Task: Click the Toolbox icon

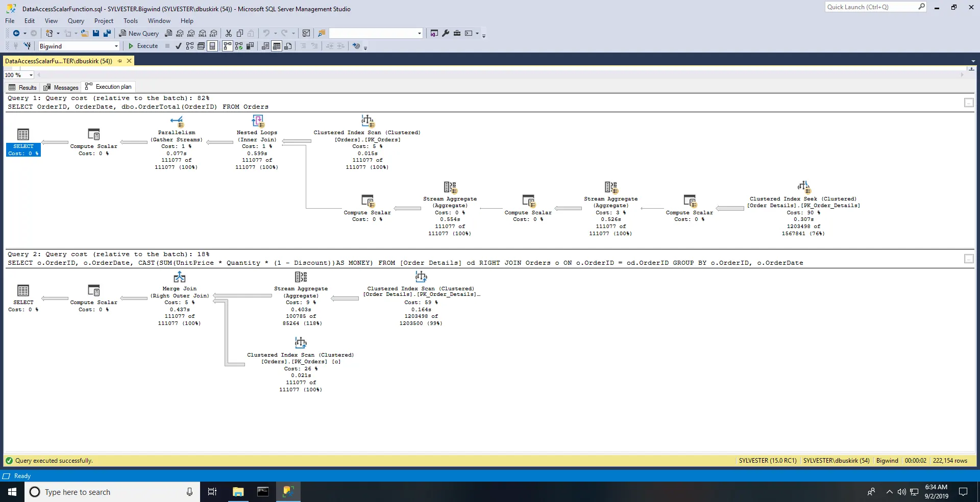Action: pos(457,33)
